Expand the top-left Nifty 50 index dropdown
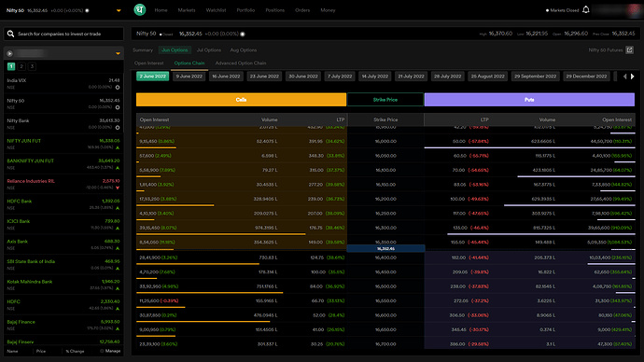 [119, 10]
